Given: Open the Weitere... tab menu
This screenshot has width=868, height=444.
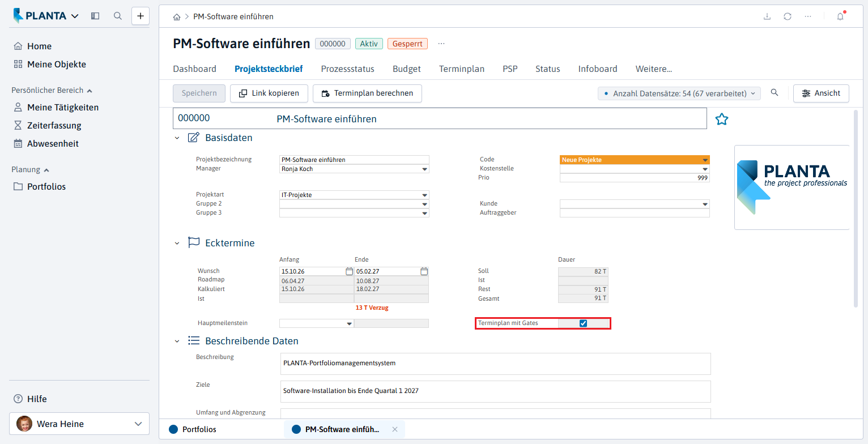Looking at the screenshot, I should pyautogui.click(x=654, y=69).
